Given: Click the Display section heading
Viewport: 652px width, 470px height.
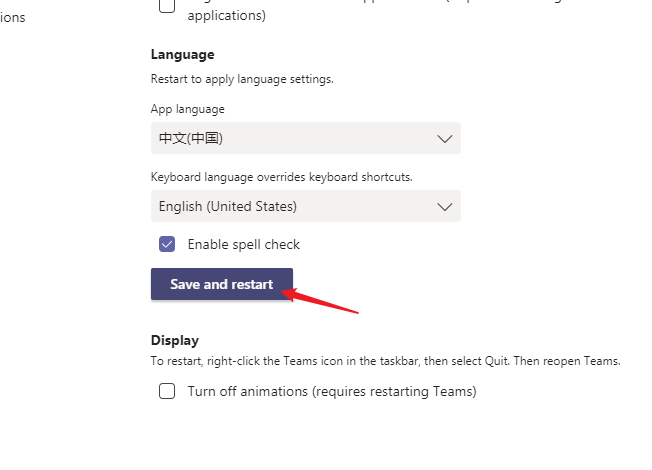Looking at the screenshot, I should pos(175,340).
